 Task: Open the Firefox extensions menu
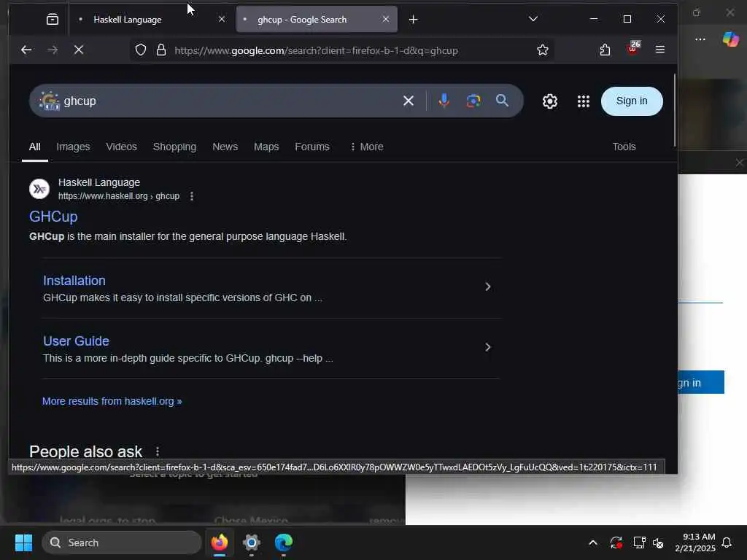[605, 50]
